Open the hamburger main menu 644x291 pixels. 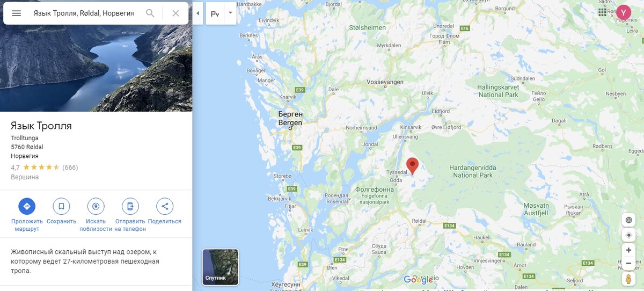[17, 13]
